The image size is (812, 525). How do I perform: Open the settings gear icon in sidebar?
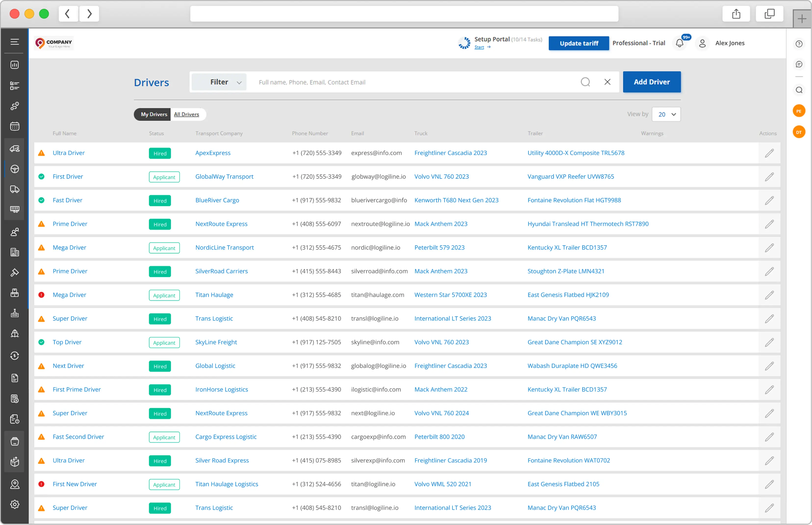(x=14, y=504)
